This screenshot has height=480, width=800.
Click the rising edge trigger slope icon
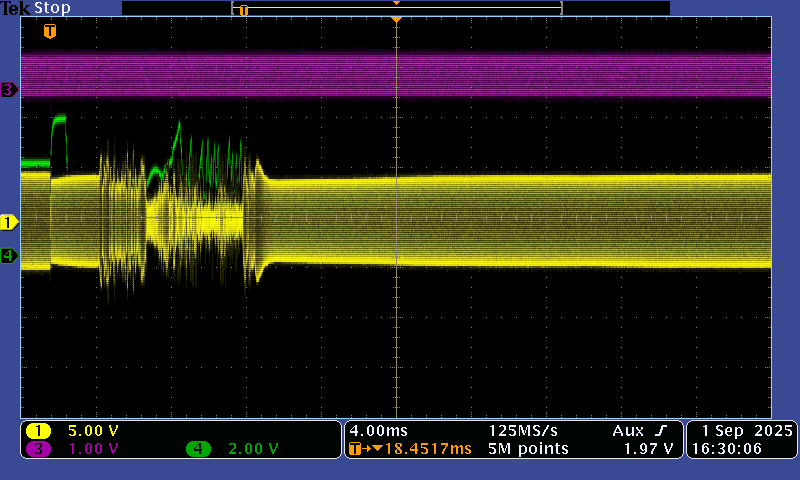(x=662, y=430)
